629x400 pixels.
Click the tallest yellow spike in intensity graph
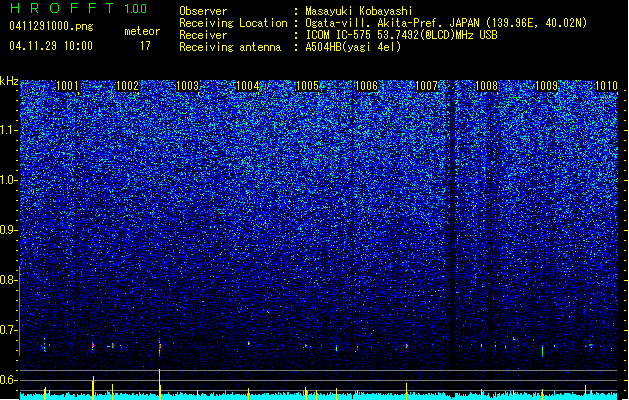pyautogui.click(x=160, y=384)
